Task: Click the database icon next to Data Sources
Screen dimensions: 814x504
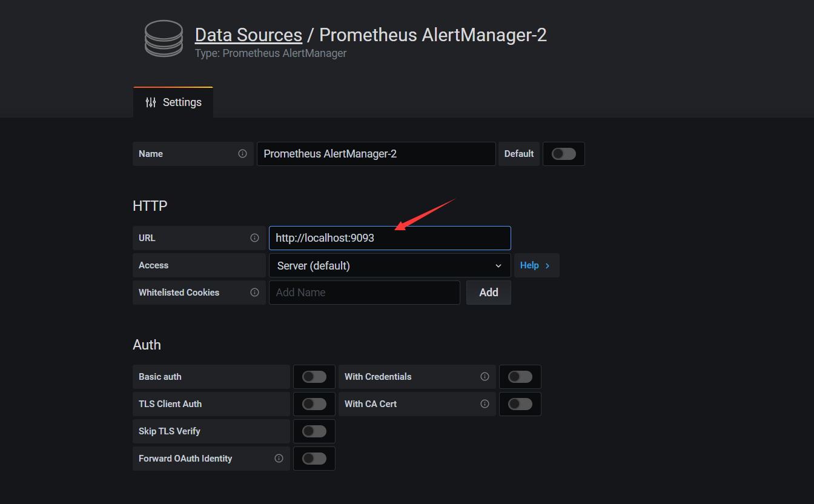Action: pos(163,38)
